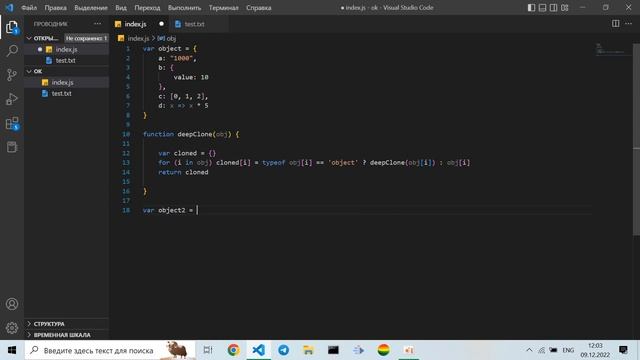640x360 pixels.
Task: Toggle the primary side bar layout icon
Action: (531, 7)
